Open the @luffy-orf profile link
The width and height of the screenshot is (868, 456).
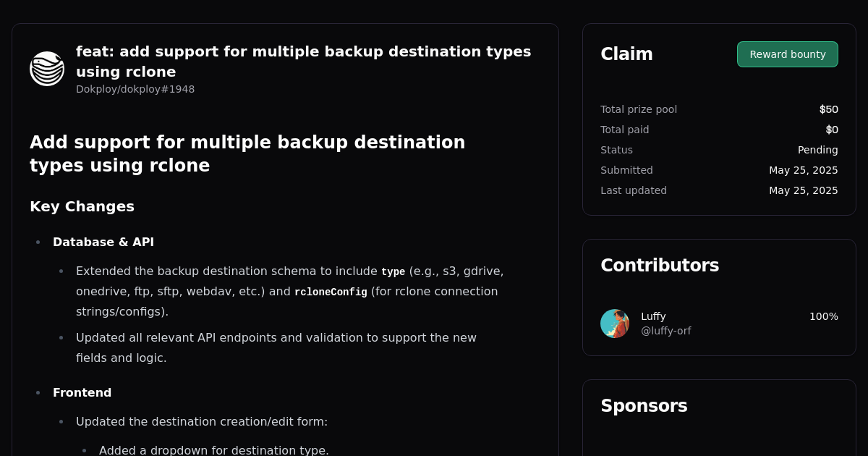[x=666, y=331]
